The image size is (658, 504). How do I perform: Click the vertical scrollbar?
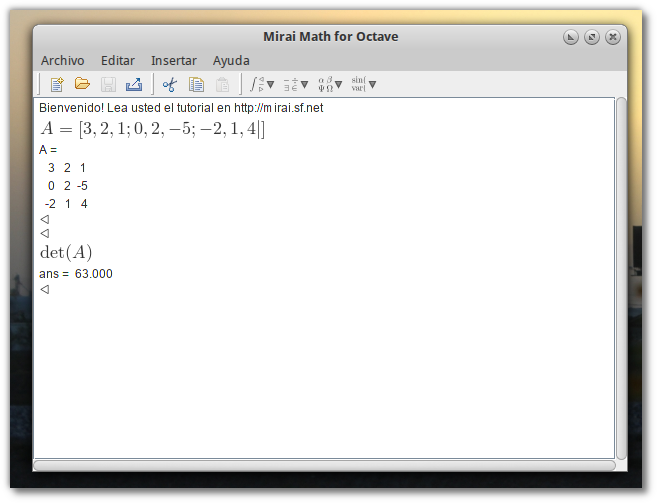(x=621, y=278)
